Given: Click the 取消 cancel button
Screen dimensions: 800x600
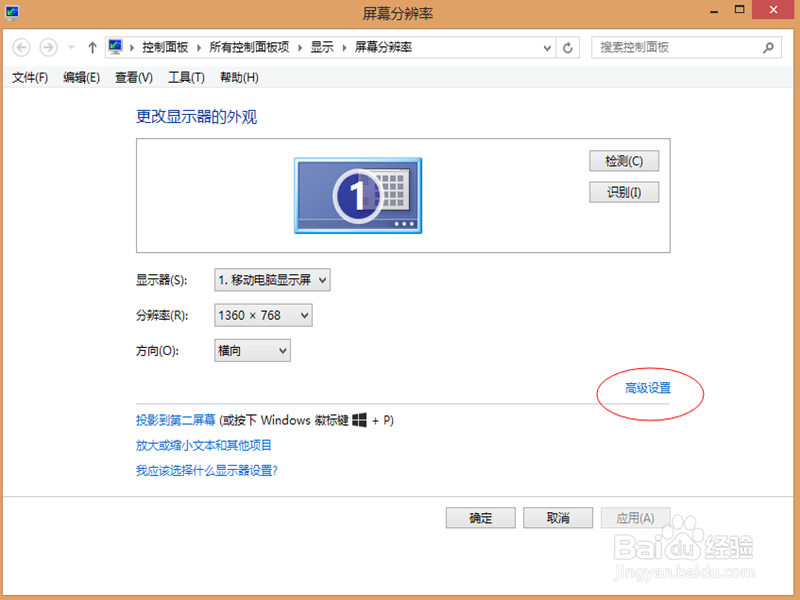Looking at the screenshot, I should (x=558, y=518).
